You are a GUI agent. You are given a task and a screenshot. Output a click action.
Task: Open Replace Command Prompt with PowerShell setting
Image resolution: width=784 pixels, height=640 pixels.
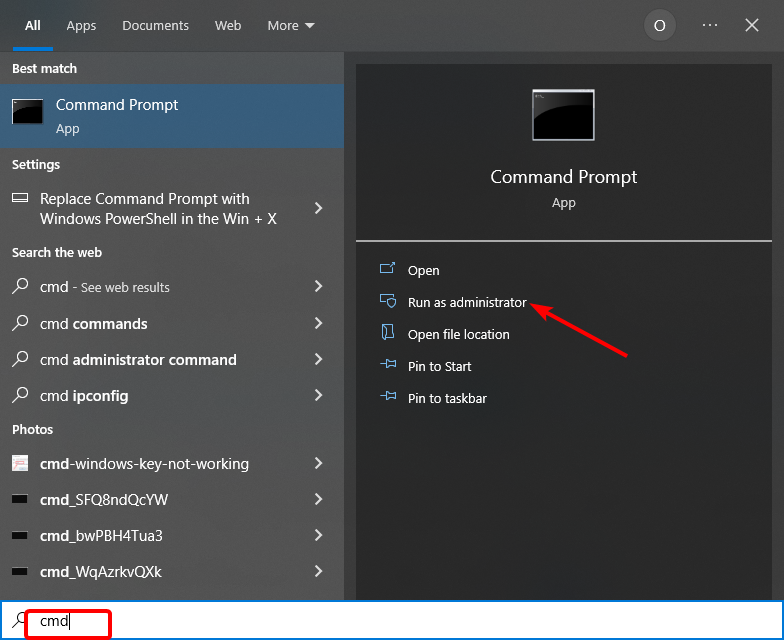(x=172, y=208)
